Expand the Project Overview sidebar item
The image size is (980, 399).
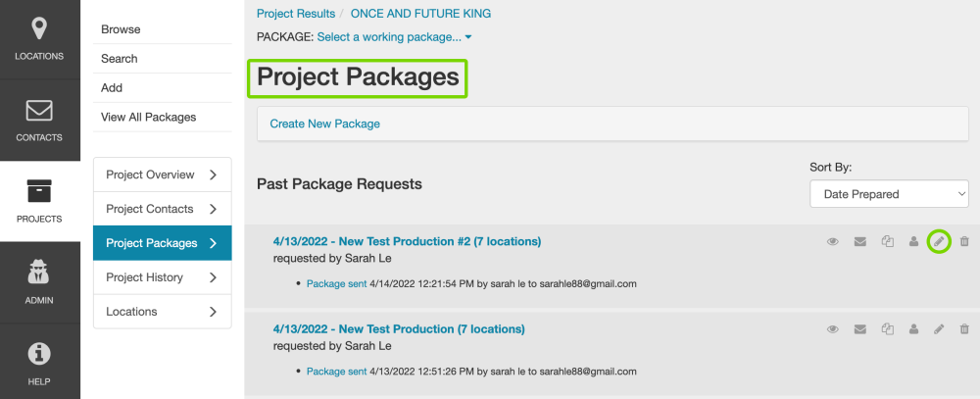(162, 175)
